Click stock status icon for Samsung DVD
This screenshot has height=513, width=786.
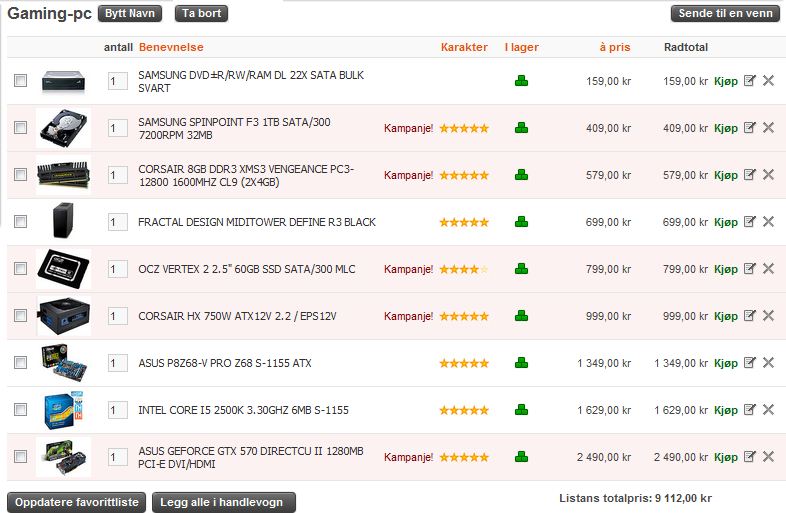click(x=521, y=81)
